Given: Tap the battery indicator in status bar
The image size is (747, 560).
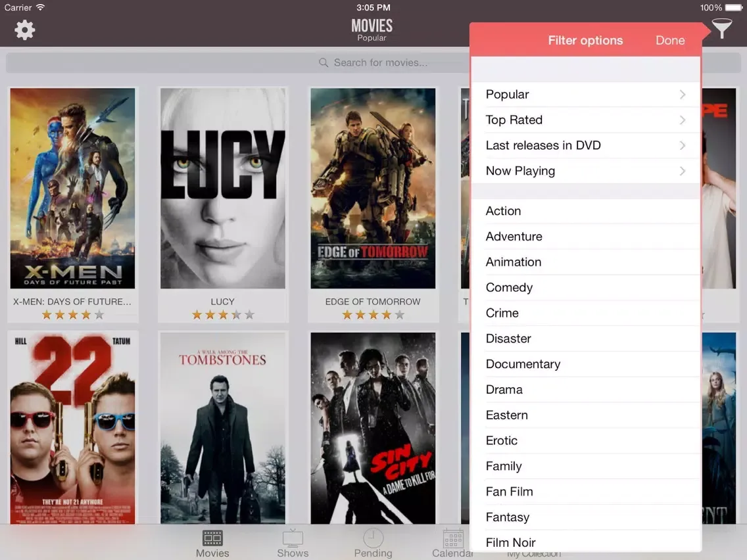Looking at the screenshot, I should tap(733, 8).
